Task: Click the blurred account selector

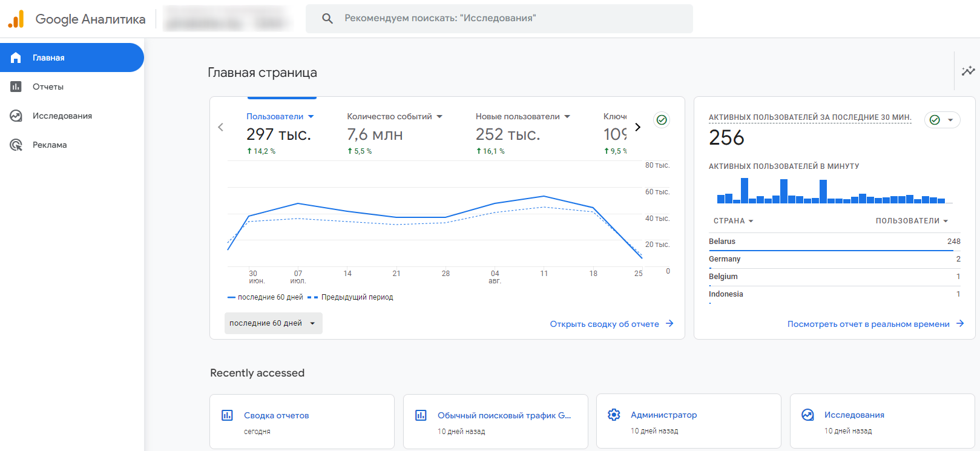Action: pyautogui.click(x=228, y=19)
